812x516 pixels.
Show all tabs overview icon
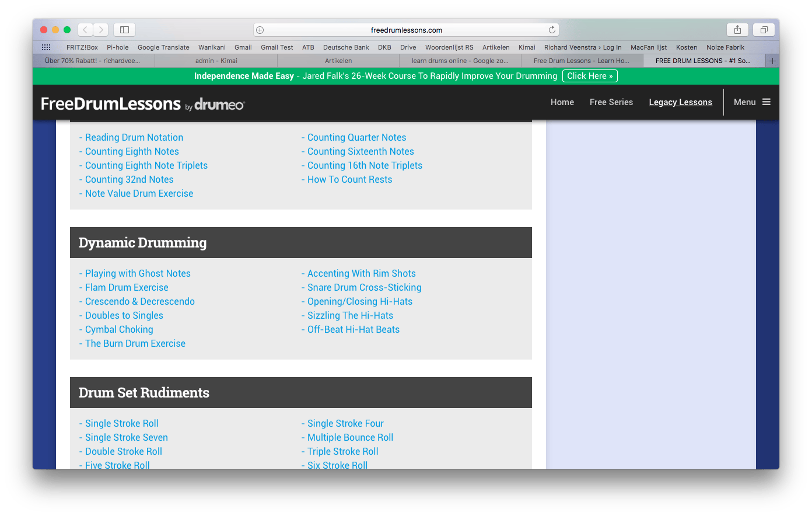pos(764,30)
